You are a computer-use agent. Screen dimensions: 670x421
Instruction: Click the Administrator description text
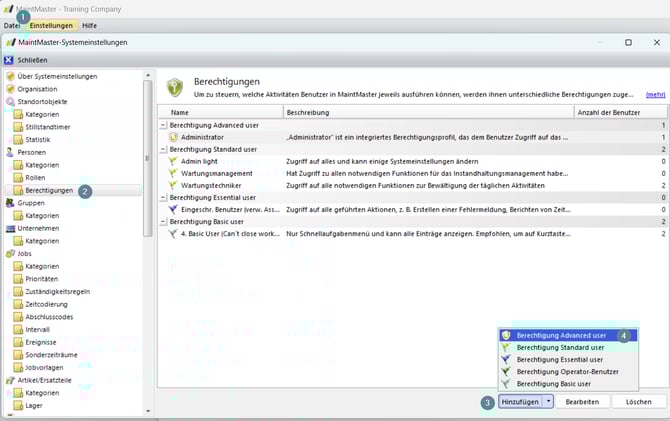427,137
